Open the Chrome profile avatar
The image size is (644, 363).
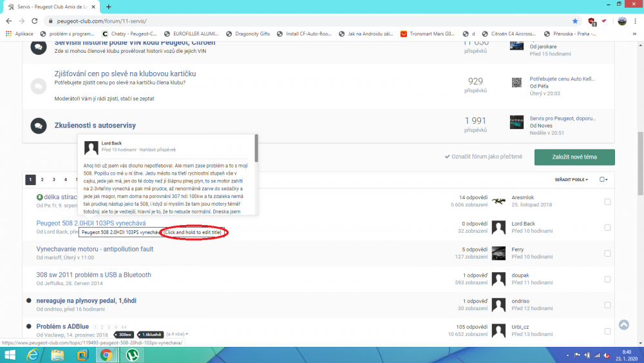coord(622,21)
